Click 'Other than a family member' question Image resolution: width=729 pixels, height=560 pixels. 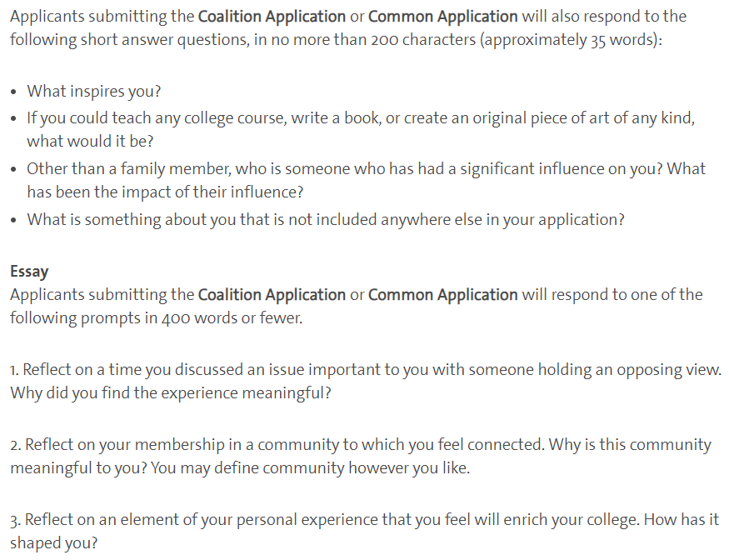pos(367,180)
